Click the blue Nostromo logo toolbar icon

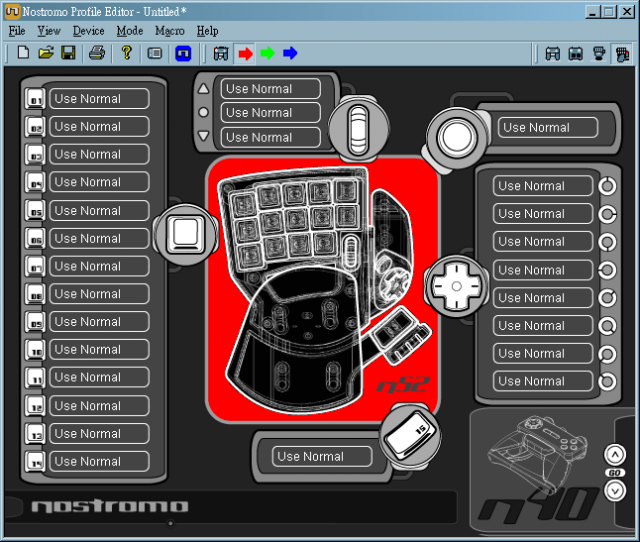click(183, 53)
